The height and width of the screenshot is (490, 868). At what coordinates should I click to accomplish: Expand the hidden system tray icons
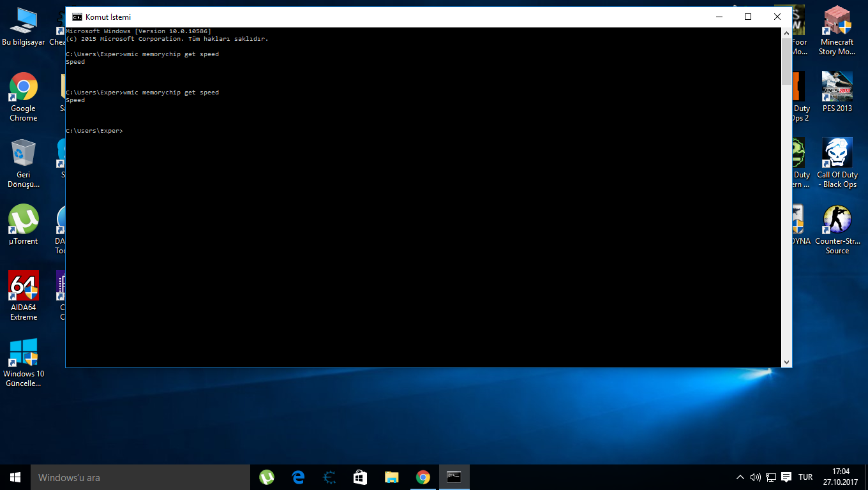click(740, 477)
